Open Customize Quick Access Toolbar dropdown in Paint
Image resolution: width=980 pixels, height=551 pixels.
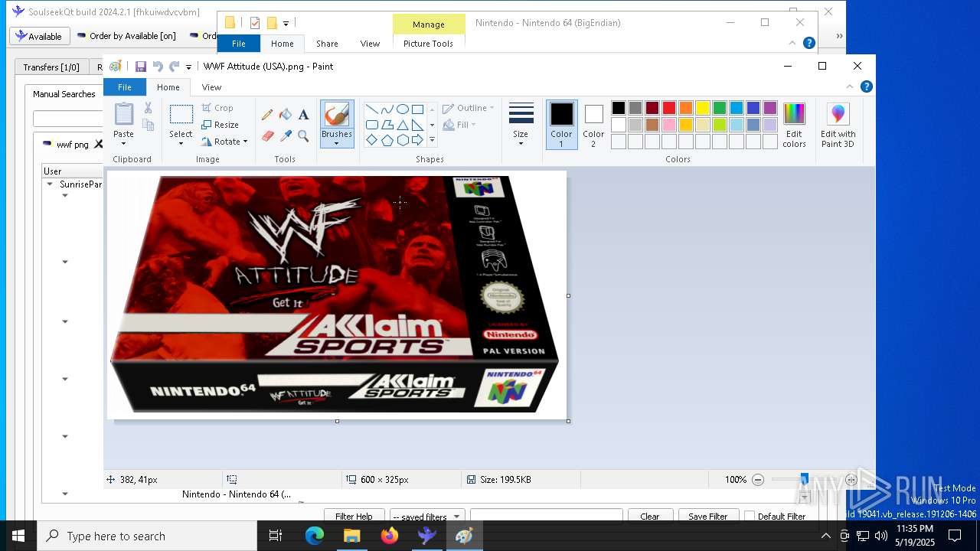(188, 67)
